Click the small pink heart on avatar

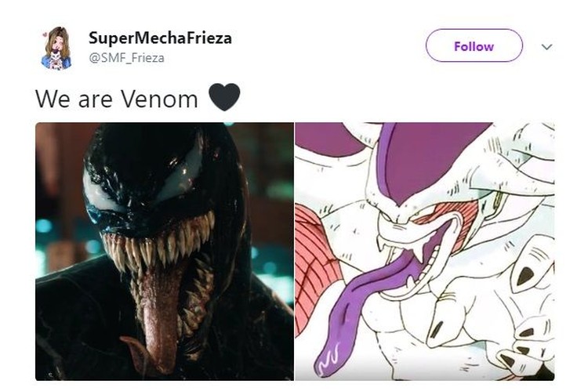pos(45,34)
